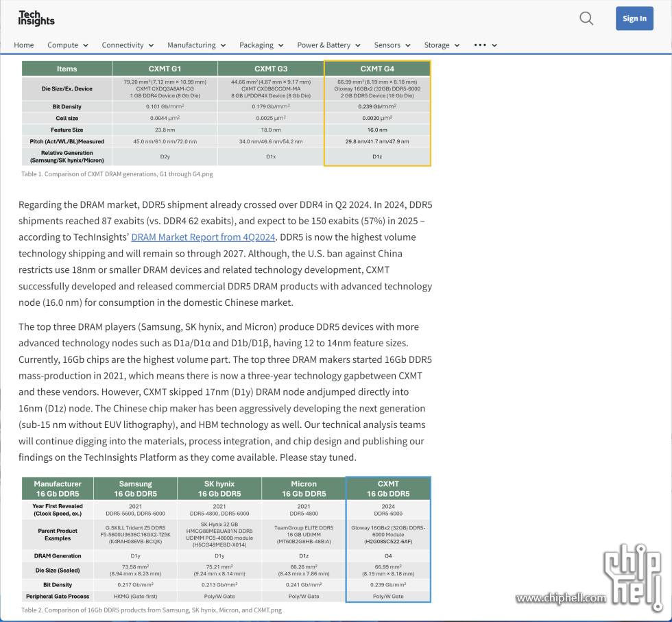Viewport: 672px width, 622px height.
Task: Click the Table 1 caption text
Action: (x=117, y=174)
